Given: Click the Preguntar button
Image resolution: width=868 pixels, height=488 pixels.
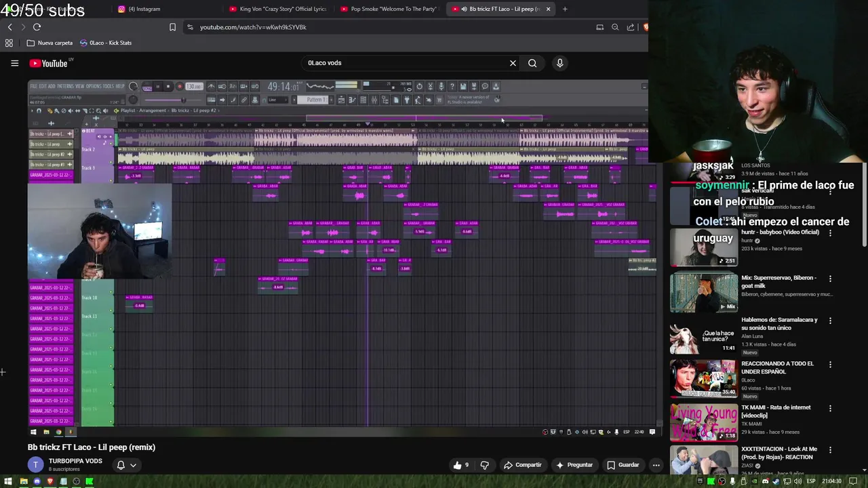Looking at the screenshot, I should tap(574, 465).
